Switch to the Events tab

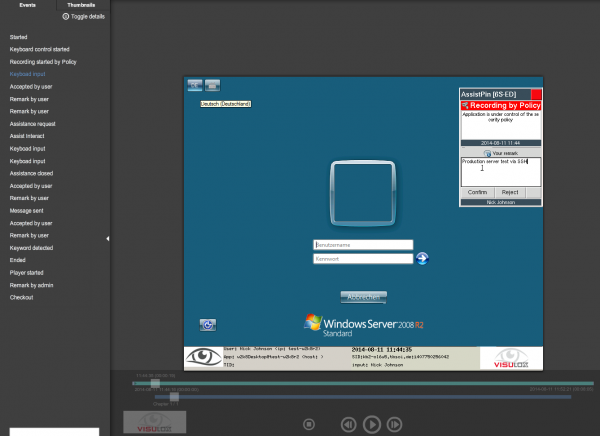(28, 5)
